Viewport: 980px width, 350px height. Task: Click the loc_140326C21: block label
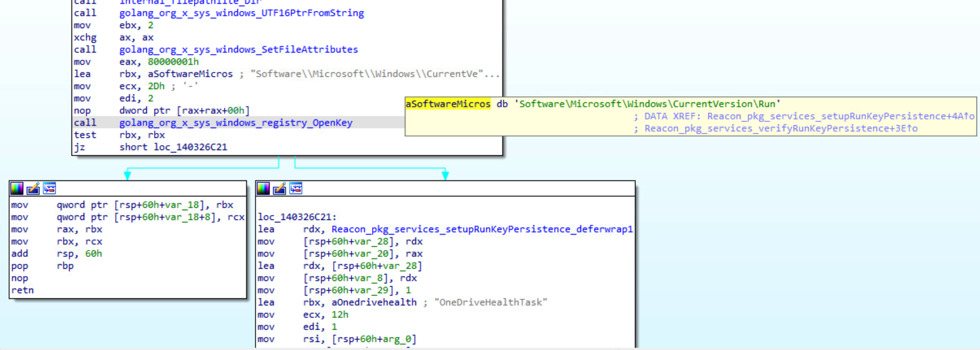point(297,217)
